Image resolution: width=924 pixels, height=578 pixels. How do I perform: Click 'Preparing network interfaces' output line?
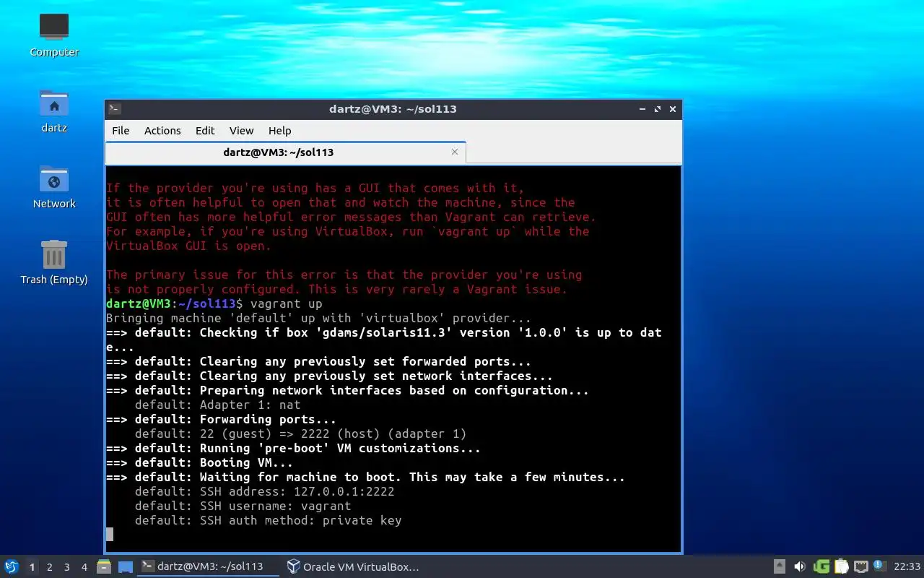347,390
